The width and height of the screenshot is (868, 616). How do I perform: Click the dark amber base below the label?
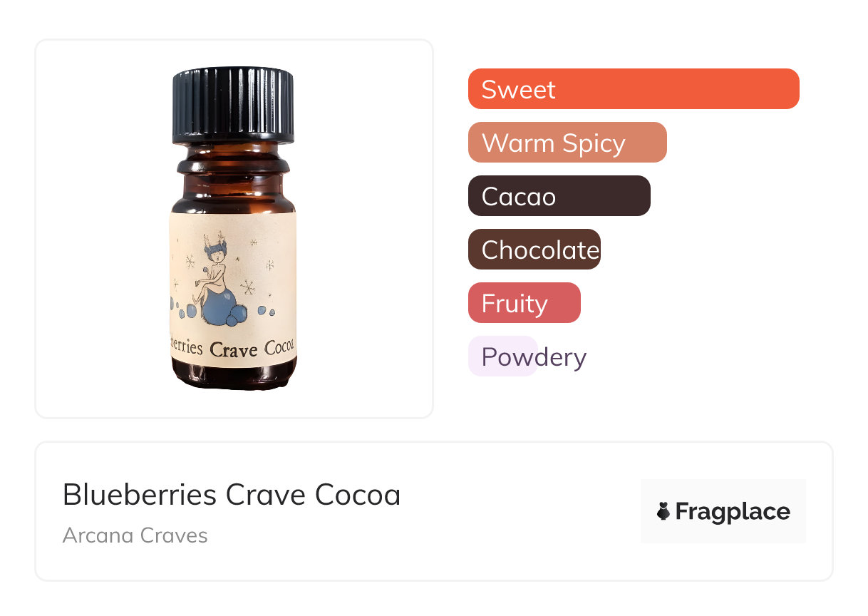click(234, 376)
